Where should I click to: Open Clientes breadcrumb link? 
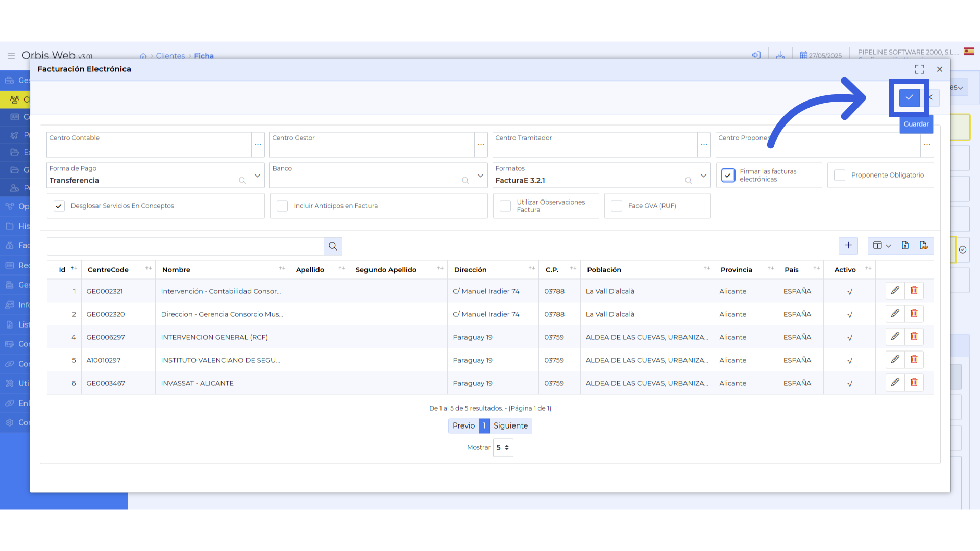pos(170,56)
